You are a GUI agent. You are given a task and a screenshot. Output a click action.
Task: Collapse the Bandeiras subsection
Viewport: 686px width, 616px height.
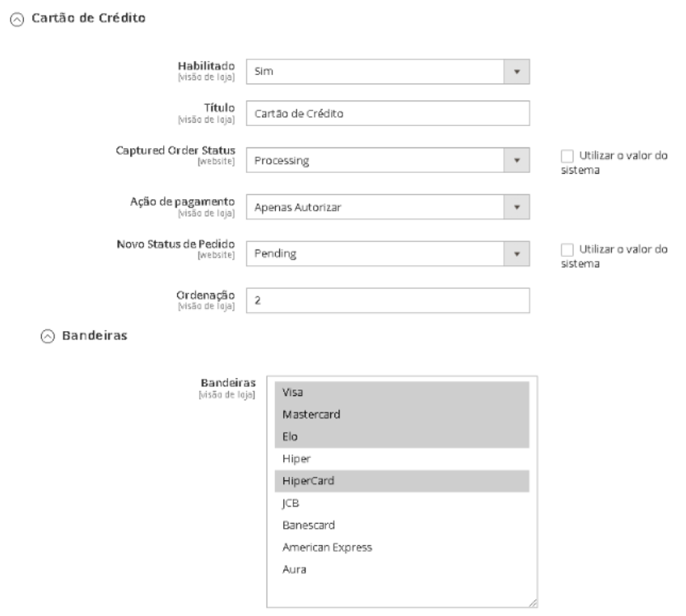click(x=48, y=336)
